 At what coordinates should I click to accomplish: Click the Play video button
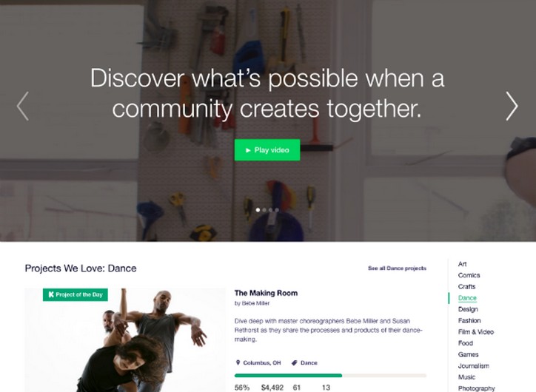[267, 150]
